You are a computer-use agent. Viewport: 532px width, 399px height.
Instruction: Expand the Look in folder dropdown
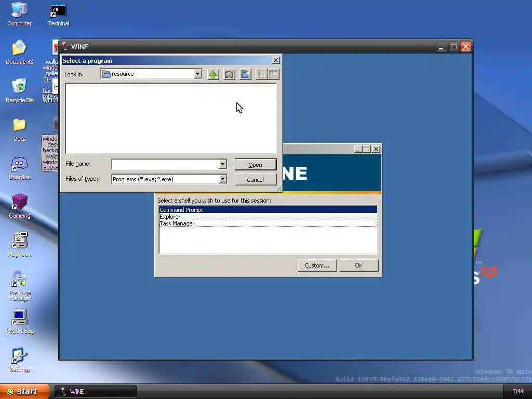coord(197,74)
